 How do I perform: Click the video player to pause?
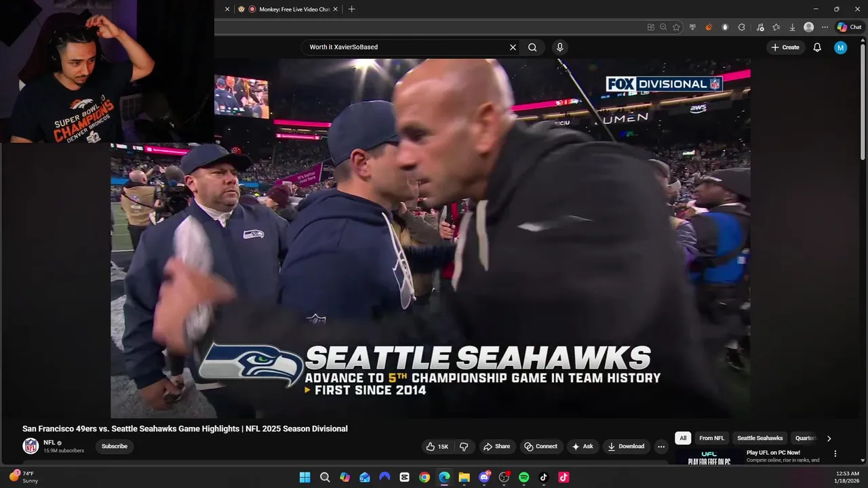pos(431,237)
